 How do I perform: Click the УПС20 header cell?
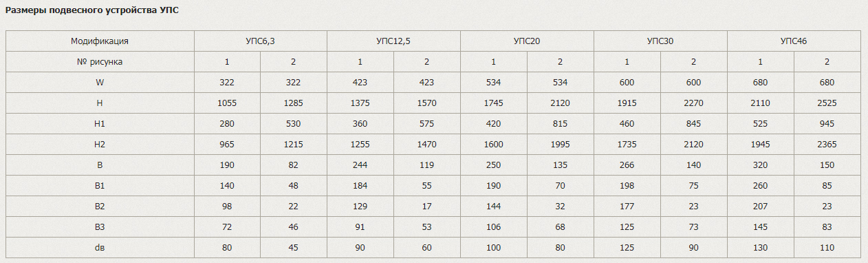pyautogui.click(x=527, y=41)
